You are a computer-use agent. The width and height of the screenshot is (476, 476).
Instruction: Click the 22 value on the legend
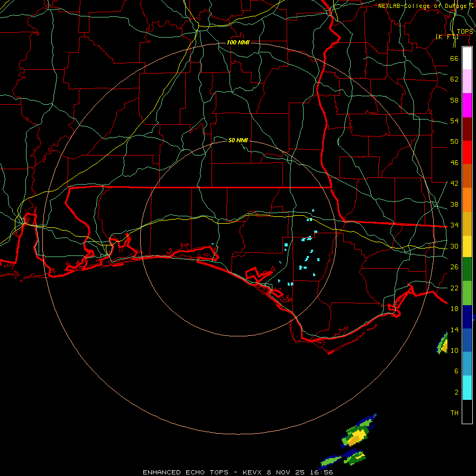click(x=454, y=288)
